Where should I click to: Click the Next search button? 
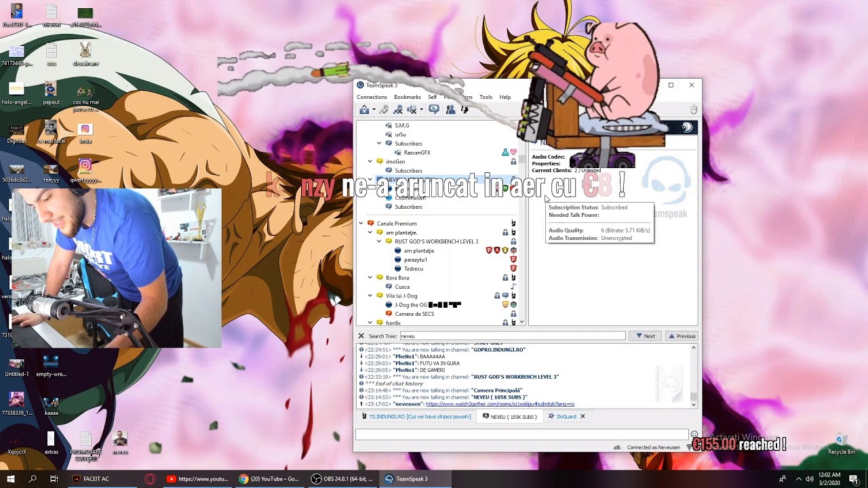point(645,336)
